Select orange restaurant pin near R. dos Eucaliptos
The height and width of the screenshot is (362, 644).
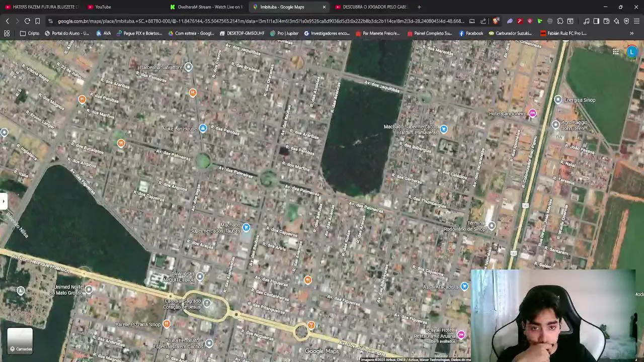click(x=121, y=143)
